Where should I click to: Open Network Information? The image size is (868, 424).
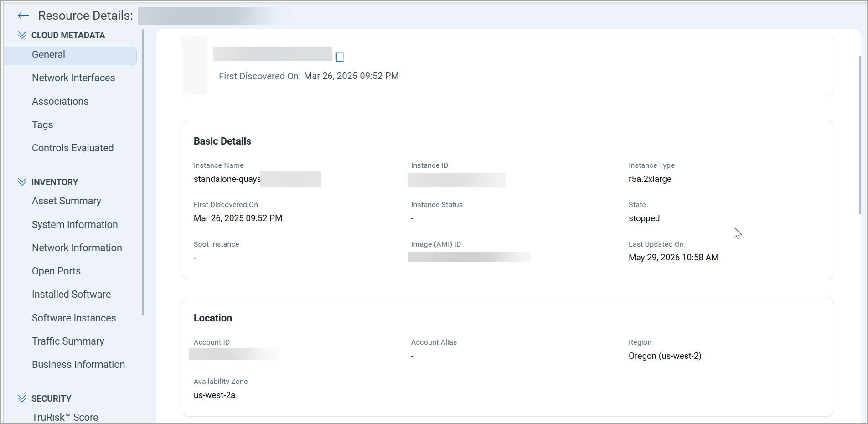[x=77, y=248]
